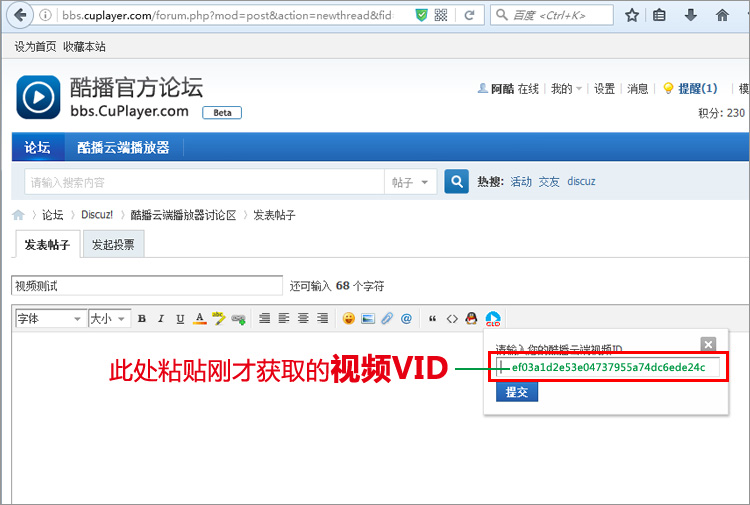Insert a code block
750x505 pixels.
pyautogui.click(x=452, y=319)
